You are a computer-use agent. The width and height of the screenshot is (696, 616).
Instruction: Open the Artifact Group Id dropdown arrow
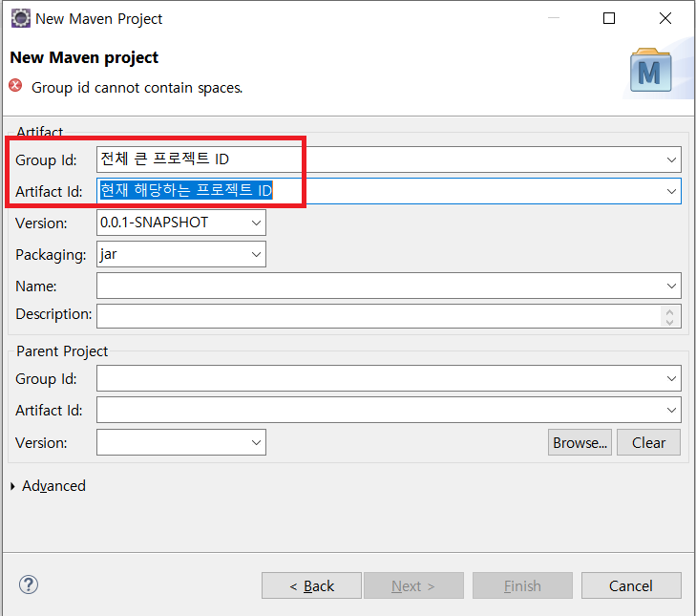[671, 159]
